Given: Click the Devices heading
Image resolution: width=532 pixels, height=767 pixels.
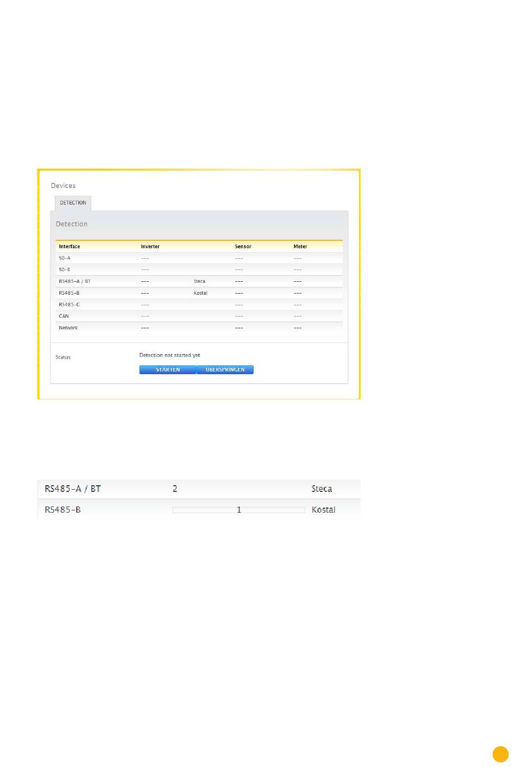Looking at the screenshot, I should tap(63, 185).
